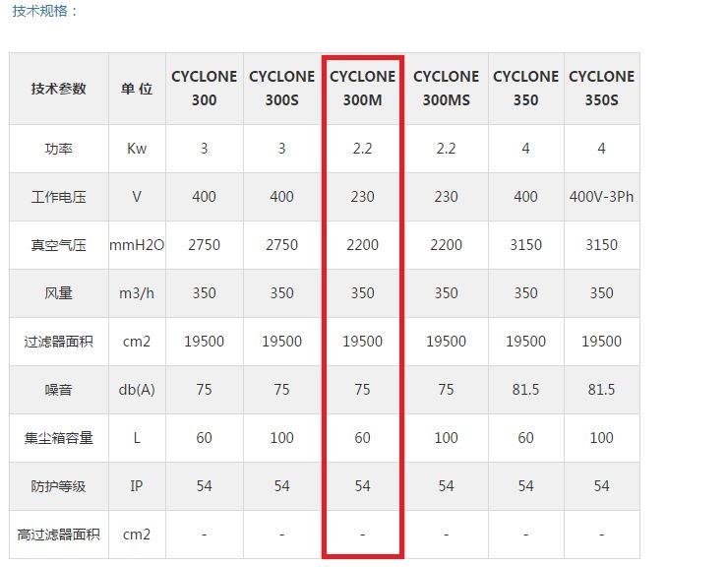Select the 功率 row label
Screen dimensions: 728x567
(x=58, y=149)
